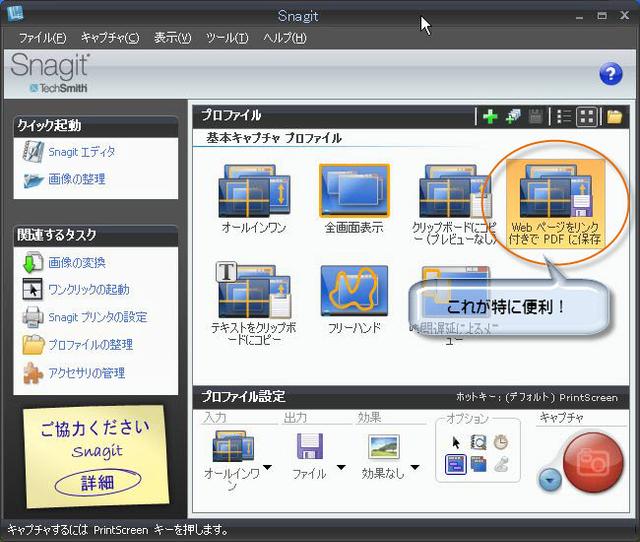The width and height of the screenshot is (640, 542).
Task: Click the small blue capture mode arrow button
Action: [549, 480]
